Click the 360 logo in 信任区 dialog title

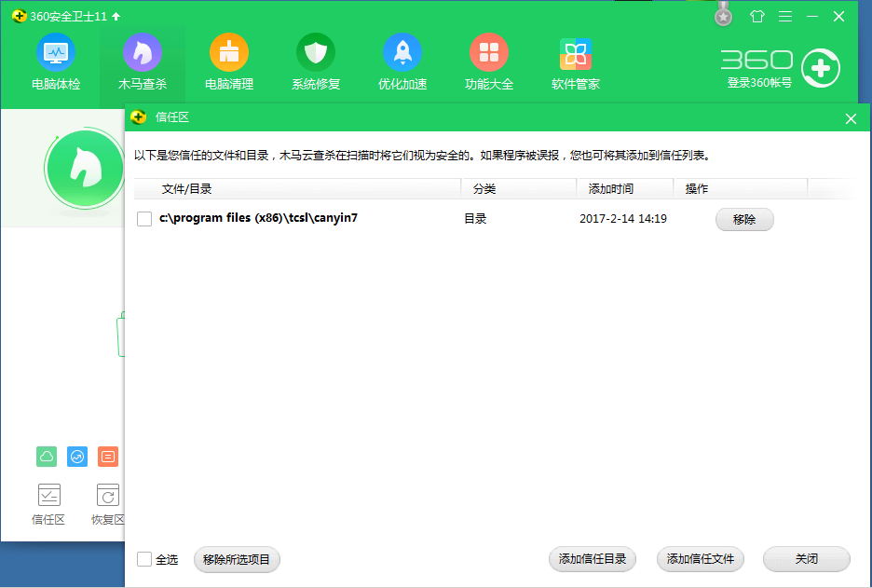pos(138,117)
